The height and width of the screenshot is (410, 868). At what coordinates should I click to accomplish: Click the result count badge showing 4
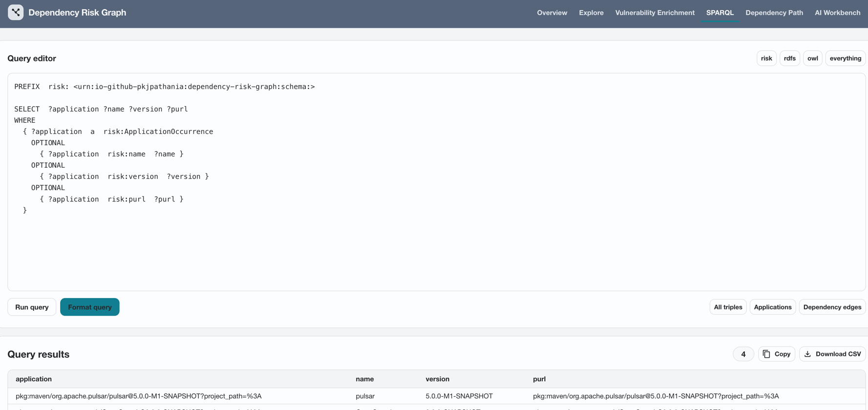click(x=743, y=354)
